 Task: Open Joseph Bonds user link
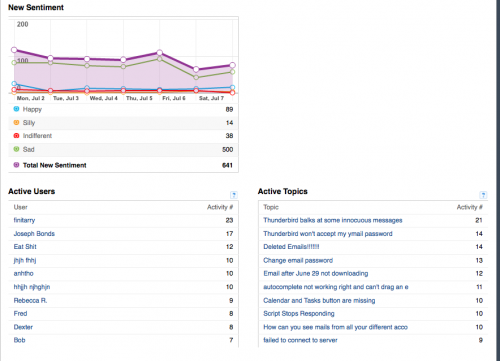pyautogui.click(x=34, y=234)
